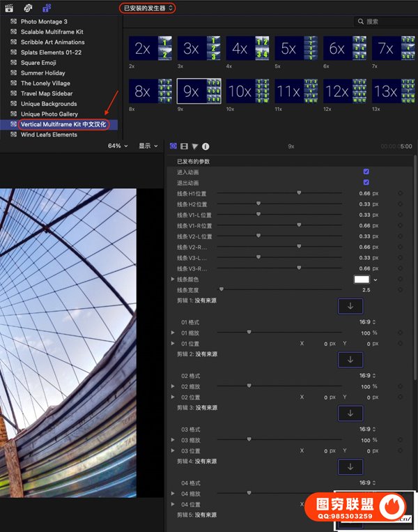Toggle the 退出动画 checkbox
The image size is (418, 532).
(366, 182)
